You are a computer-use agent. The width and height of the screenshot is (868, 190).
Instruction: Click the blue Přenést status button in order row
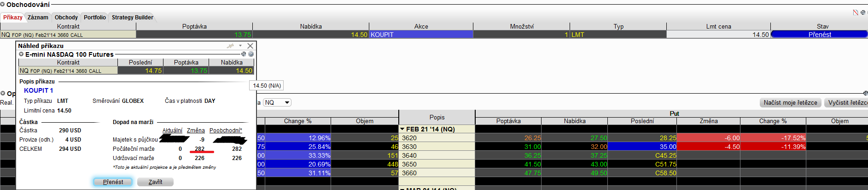click(x=819, y=34)
